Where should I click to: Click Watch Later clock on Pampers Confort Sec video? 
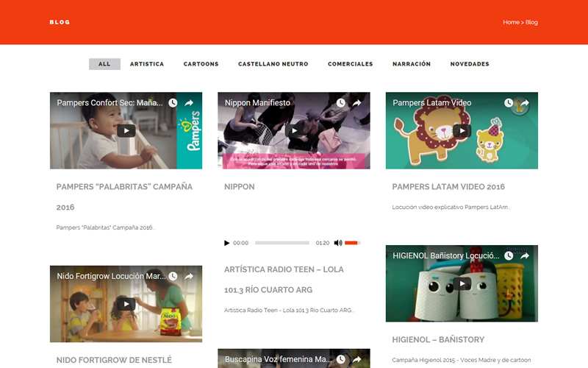pos(173,103)
